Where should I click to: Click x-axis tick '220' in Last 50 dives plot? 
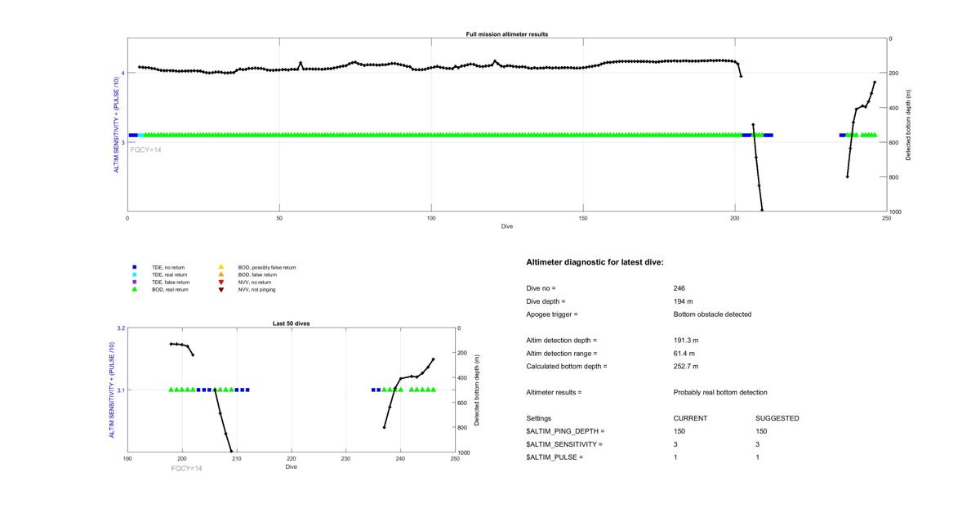click(292, 459)
